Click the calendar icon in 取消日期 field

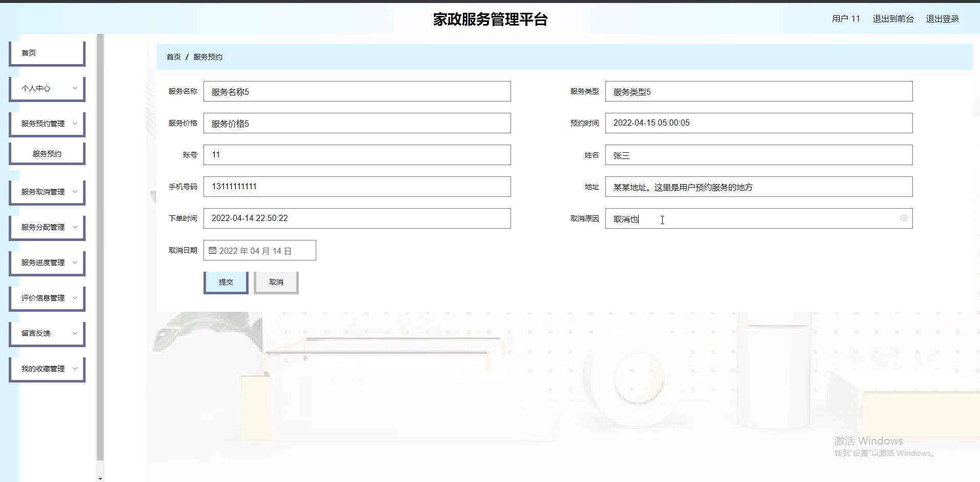[x=213, y=251]
